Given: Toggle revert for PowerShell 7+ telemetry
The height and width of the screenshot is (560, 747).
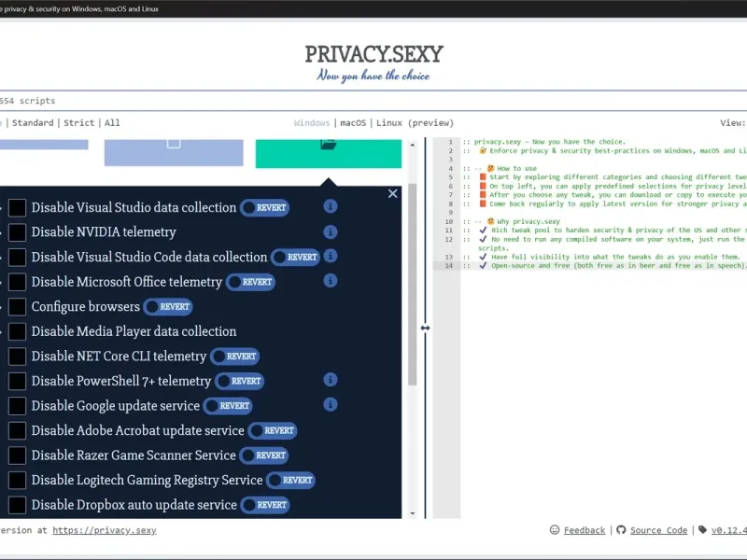Looking at the screenshot, I should [x=240, y=381].
